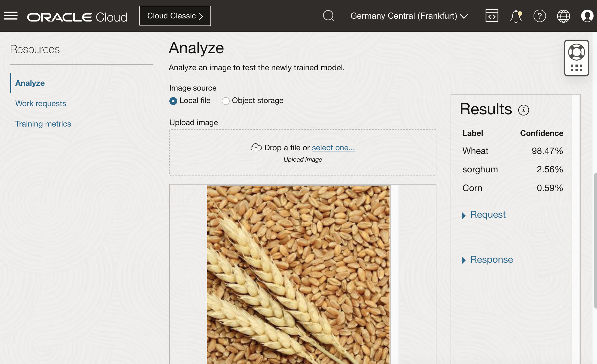Open the search magnifier icon

tap(329, 16)
